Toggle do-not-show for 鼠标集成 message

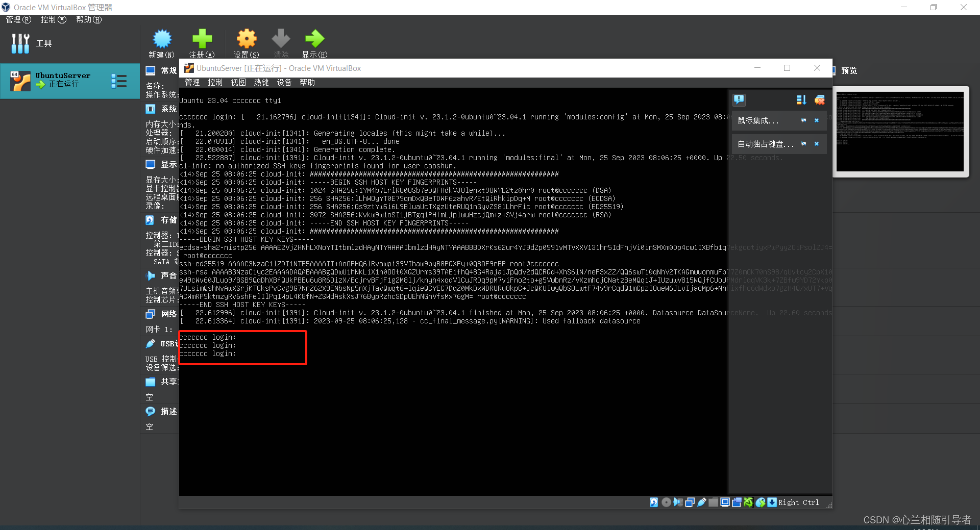click(804, 120)
